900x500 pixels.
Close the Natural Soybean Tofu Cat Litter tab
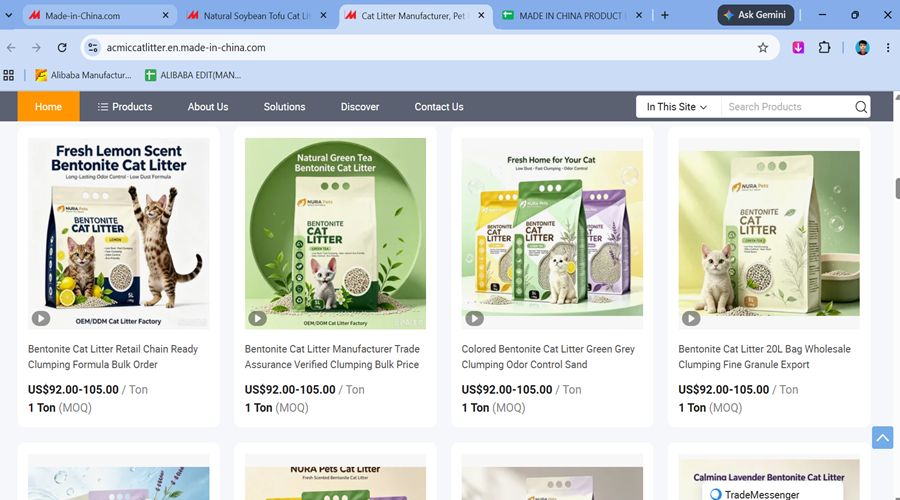[323, 15]
